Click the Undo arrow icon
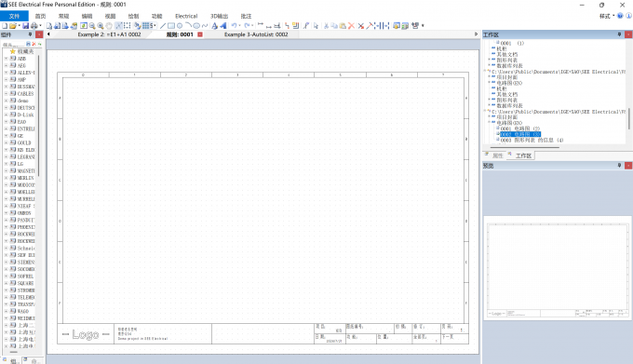The image size is (633, 364). pos(234,26)
